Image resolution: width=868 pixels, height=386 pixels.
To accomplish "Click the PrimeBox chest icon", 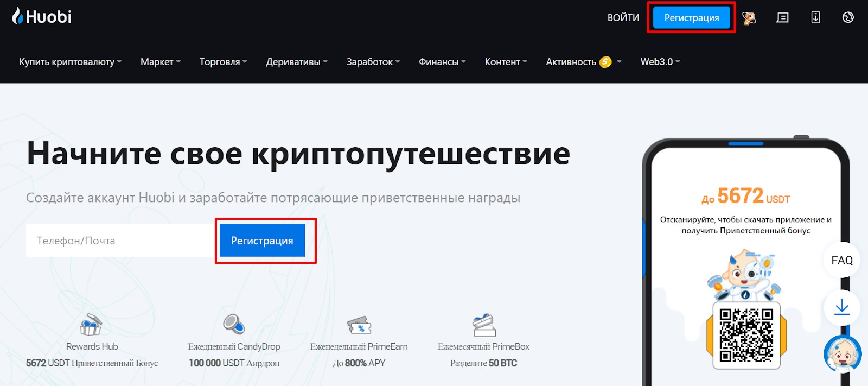I will coord(483,325).
